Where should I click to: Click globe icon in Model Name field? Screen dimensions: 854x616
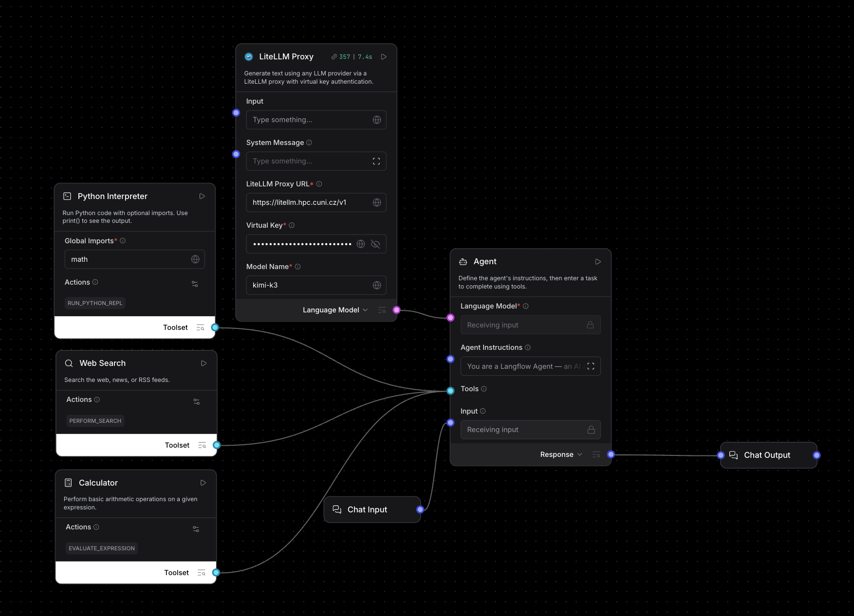[377, 285]
